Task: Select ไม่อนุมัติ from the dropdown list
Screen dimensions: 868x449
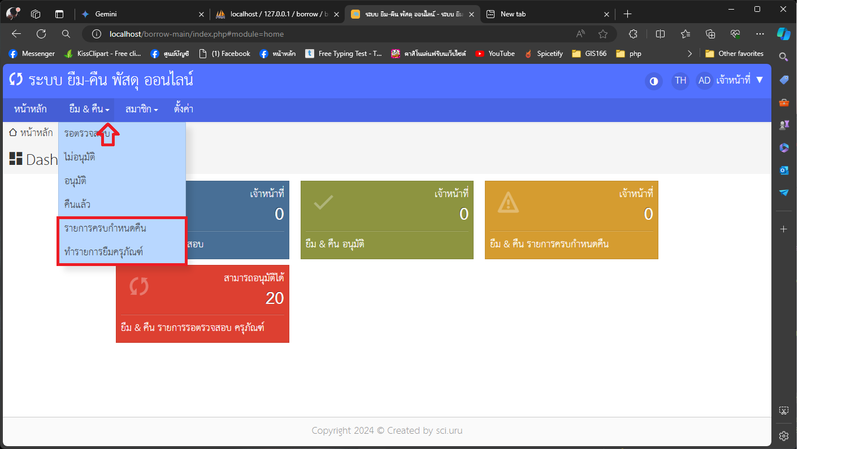Action: (x=122, y=157)
